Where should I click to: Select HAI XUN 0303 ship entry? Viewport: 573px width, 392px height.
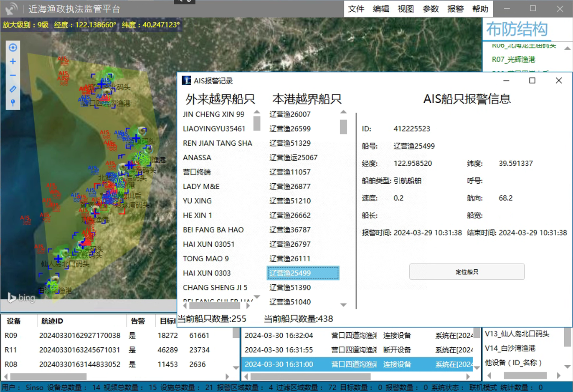[x=207, y=273]
